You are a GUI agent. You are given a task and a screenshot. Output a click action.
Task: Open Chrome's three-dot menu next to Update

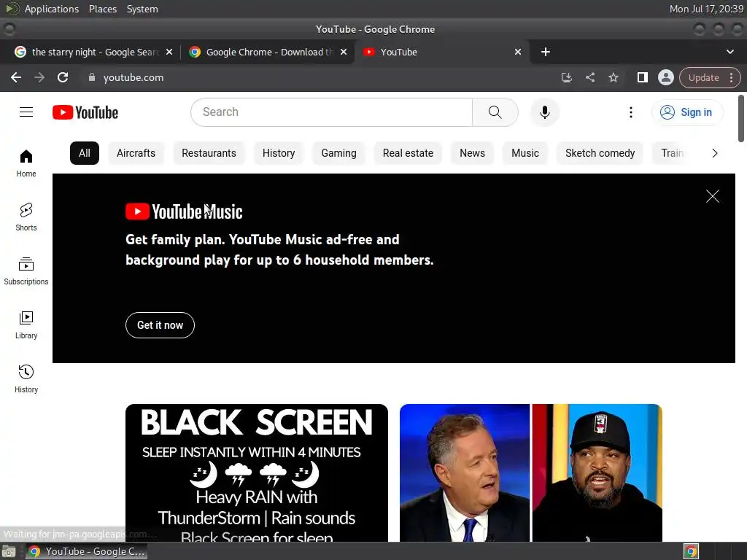[731, 77]
